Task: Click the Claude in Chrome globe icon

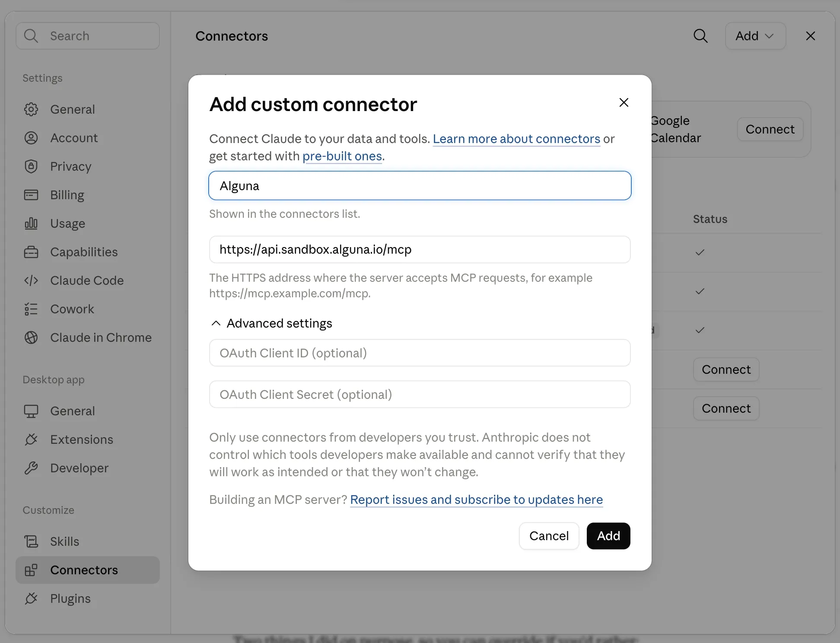Action: [x=31, y=337]
